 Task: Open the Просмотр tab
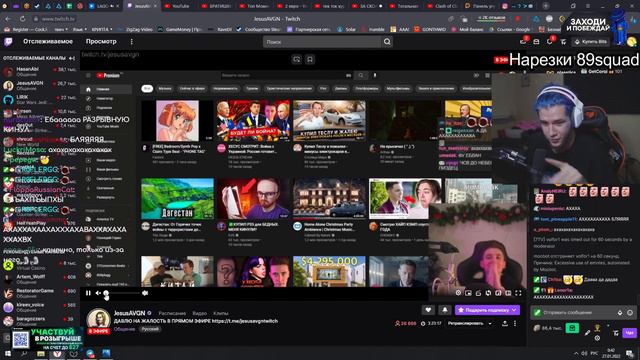tap(101, 42)
